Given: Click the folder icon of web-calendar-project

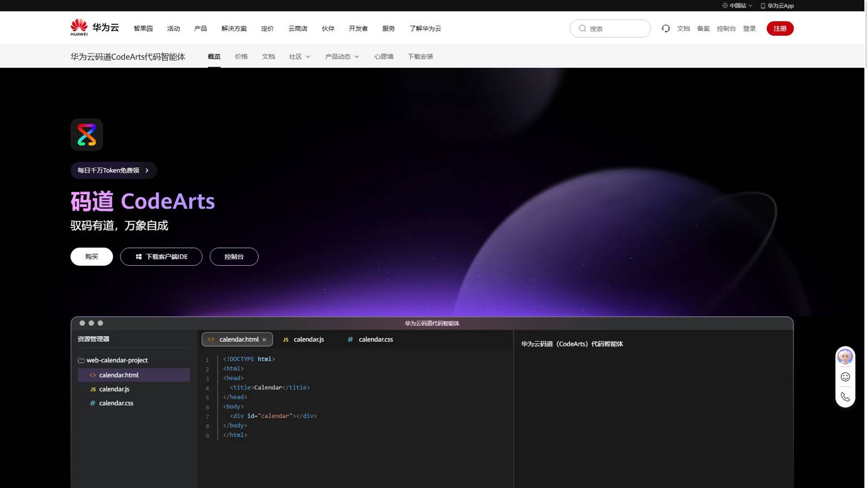Looking at the screenshot, I should tap(81, 360).
